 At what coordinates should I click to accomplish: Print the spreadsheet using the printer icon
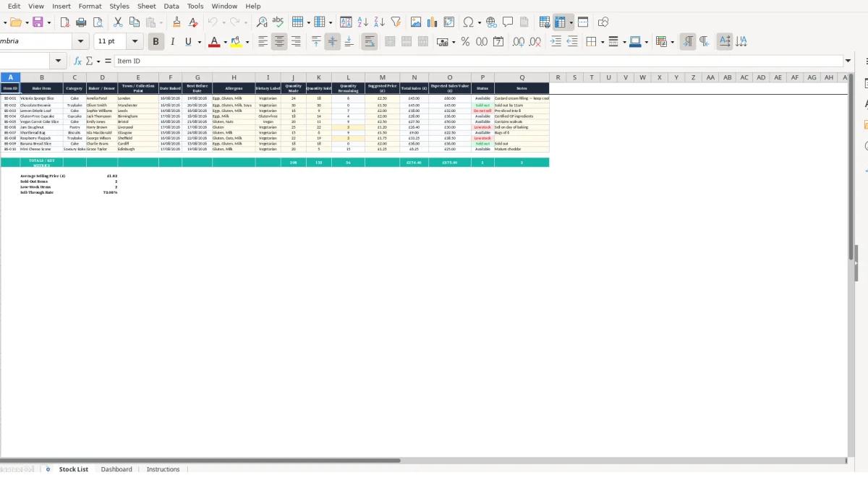point(81,22)
